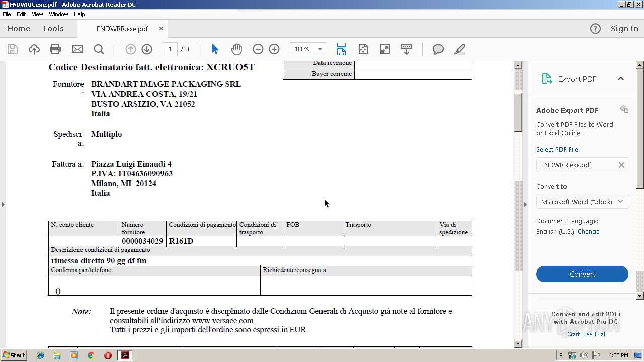This screenshot has width=644, height=362.
Task: Switch to the Tools tab
Action: (x=53, y=29)
